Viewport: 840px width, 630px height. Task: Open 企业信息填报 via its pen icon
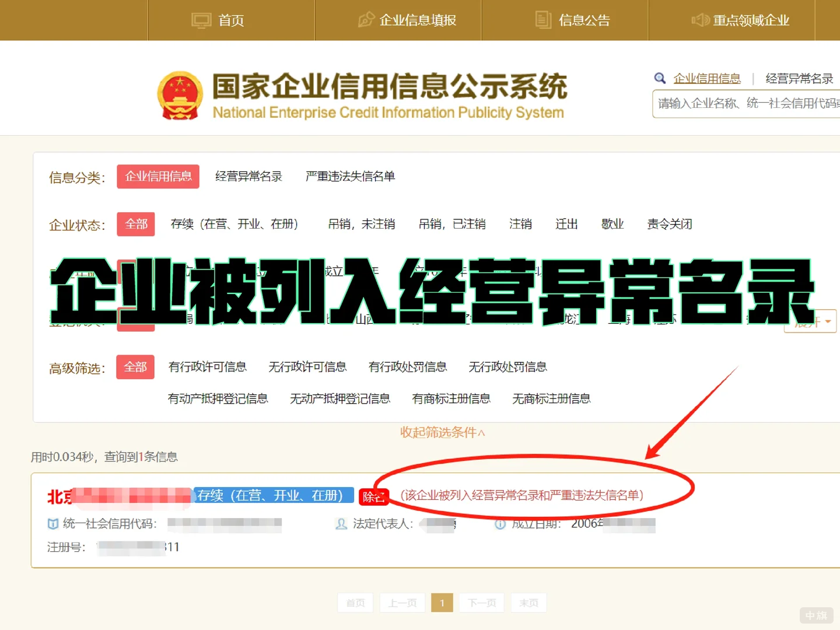(366, 19)
